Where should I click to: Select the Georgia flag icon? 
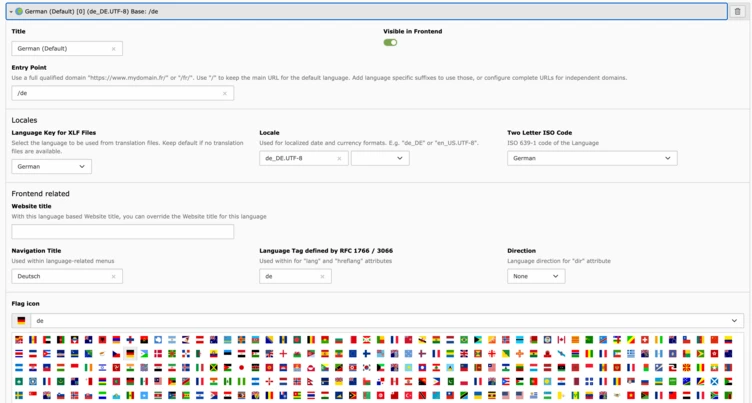(x=492, y=354)
